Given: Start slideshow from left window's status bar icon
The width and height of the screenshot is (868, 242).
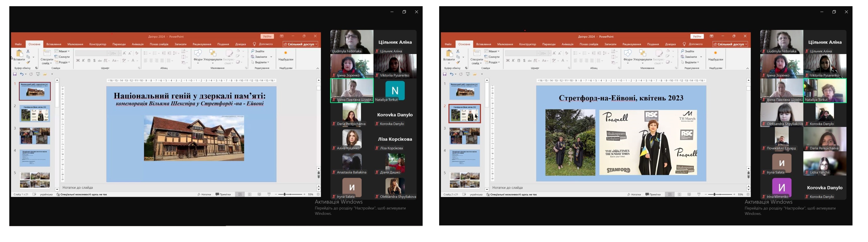Looking at the screenshot, I should [x=269, y=194].
